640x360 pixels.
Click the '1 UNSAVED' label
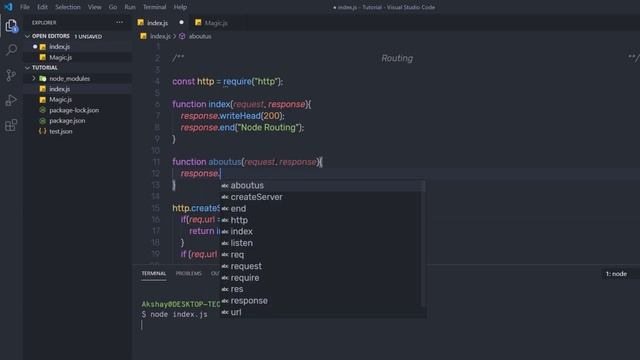coord(88,36)
